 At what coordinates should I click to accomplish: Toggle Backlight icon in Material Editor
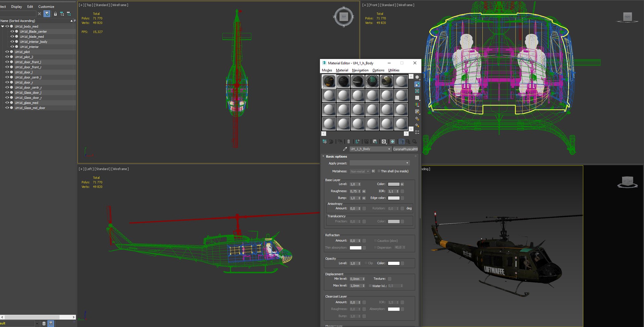[417, 84]
